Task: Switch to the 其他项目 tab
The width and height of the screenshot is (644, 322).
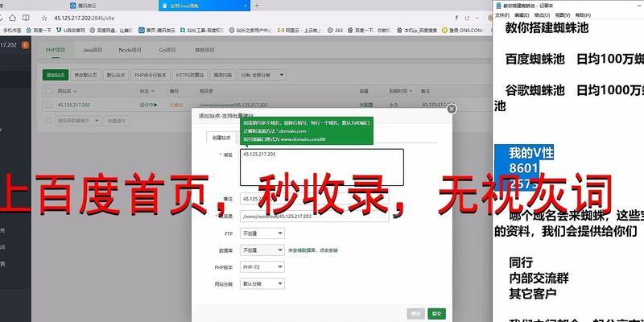Action: pos(204,50)
